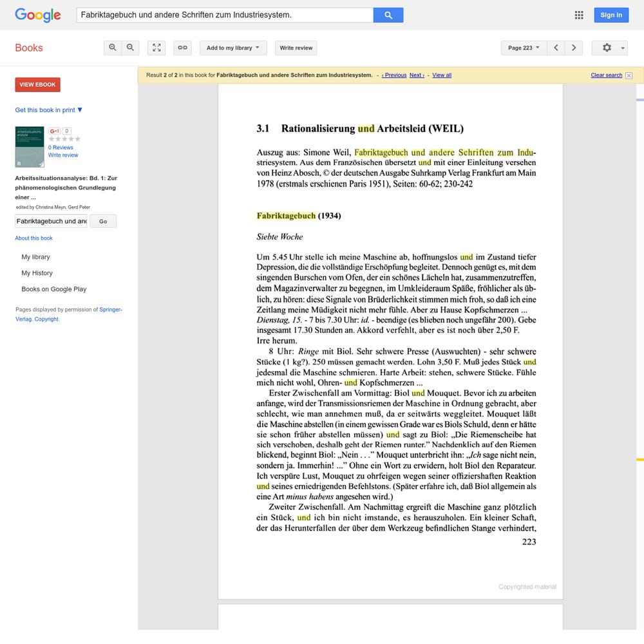
Task: Click the VIEW EBOOK button
Action: pos(38,84)
